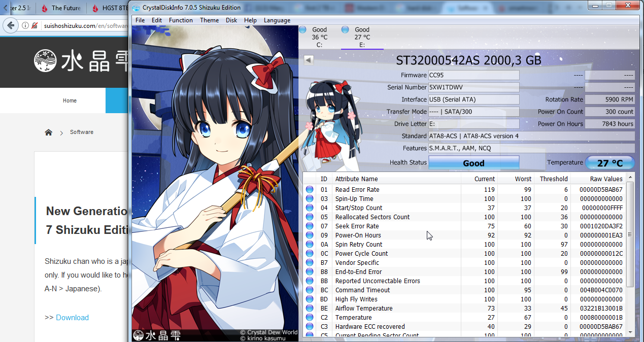Click status orb for Spin-Up Time
The width and height of the screenshot is (644, 342).
[310, 199]
